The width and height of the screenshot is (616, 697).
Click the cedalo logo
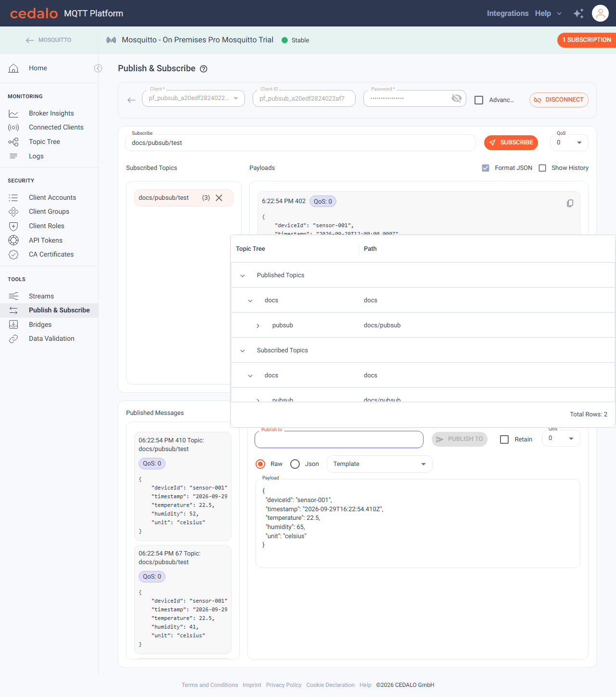[34, 13]
